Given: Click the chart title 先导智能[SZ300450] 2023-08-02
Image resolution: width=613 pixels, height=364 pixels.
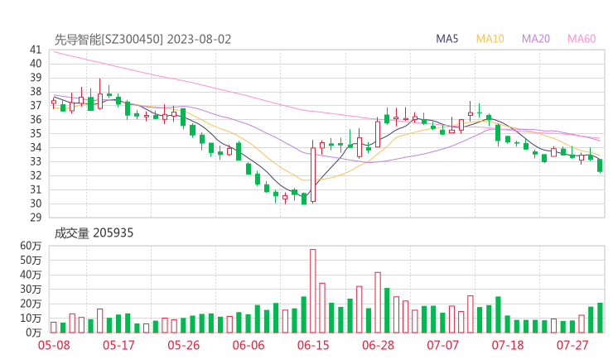Looking at the screenshot, I should pyautogui.click(x=142, y=40).
